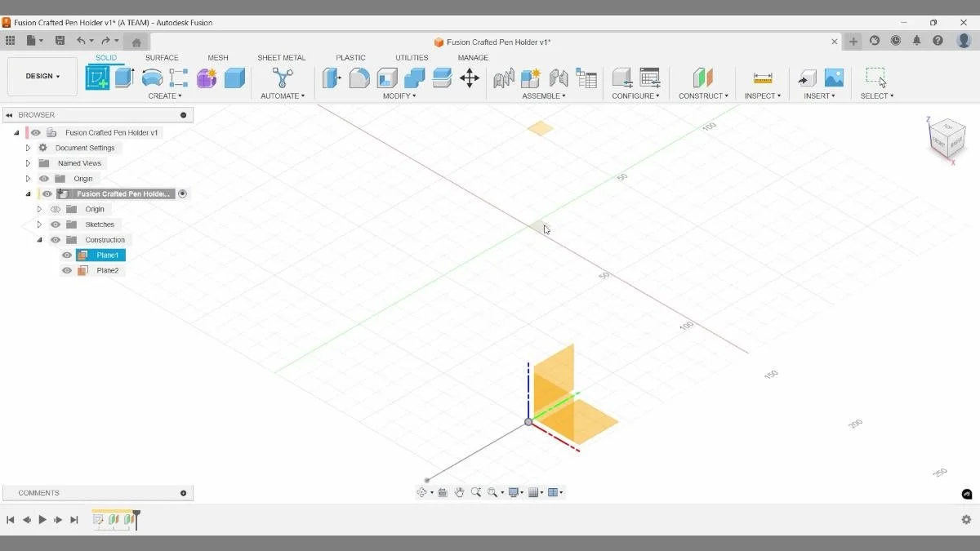Add a new document tab
The width and height of the screenshot is (980, 551).
pyautogui.click(x=853, y=41)
